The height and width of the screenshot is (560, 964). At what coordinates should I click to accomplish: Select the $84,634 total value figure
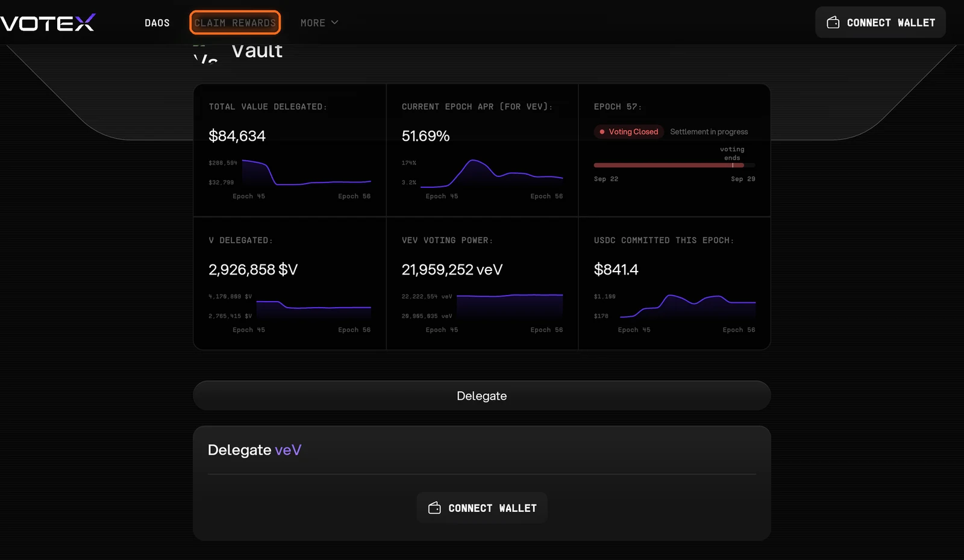tap(237, 136)
